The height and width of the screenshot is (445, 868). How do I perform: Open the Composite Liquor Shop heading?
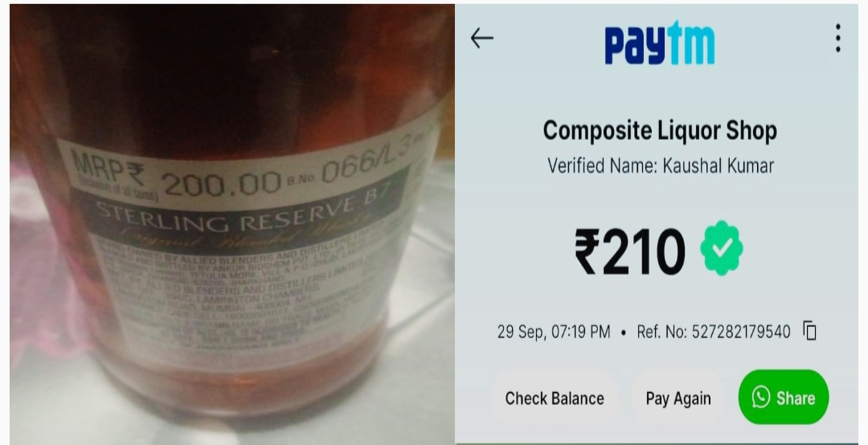[660, 131]
